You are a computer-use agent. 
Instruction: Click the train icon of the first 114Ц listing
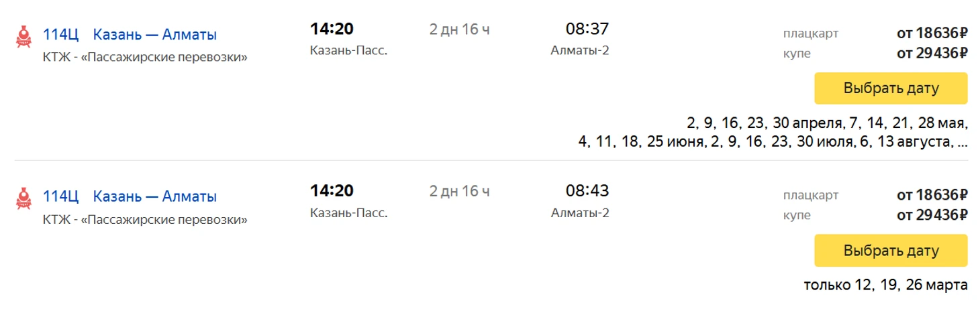pos(24,37)
